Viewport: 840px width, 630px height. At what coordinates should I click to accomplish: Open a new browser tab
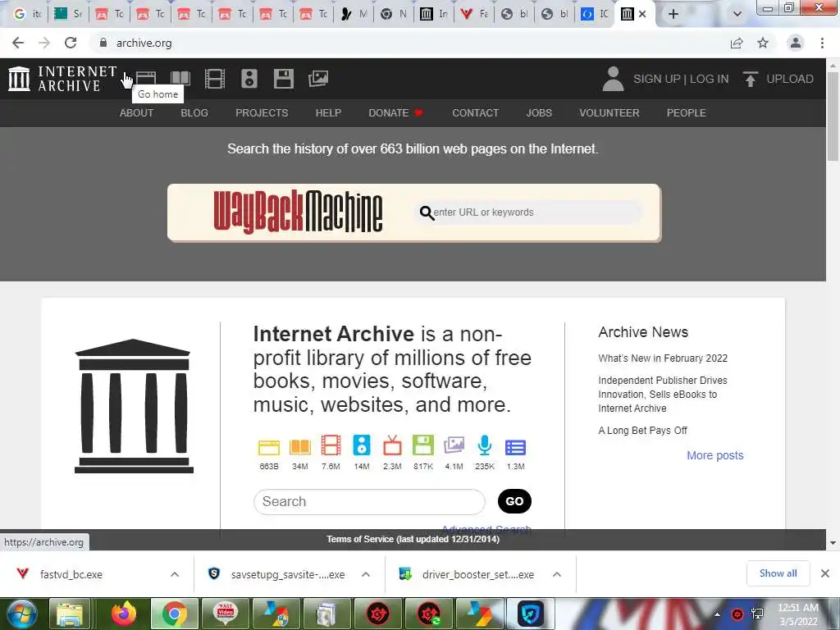click(673, 14)
